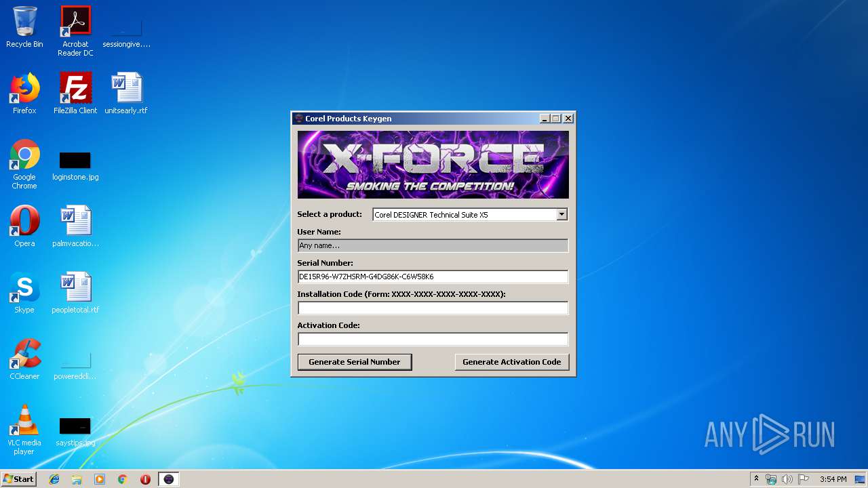Open Firefox desktop shortcut
This screenshot has height=488, width=868.
[24, 94]
